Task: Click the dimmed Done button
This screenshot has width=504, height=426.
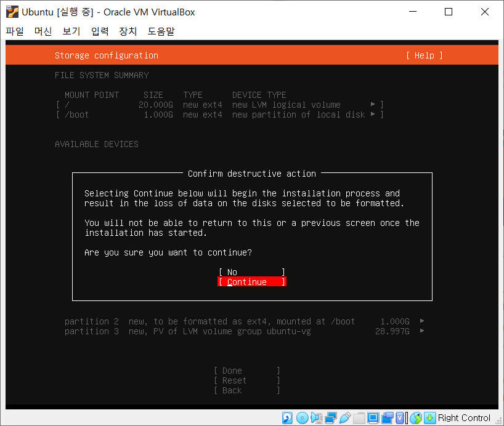Action: (x=247, y=371)
